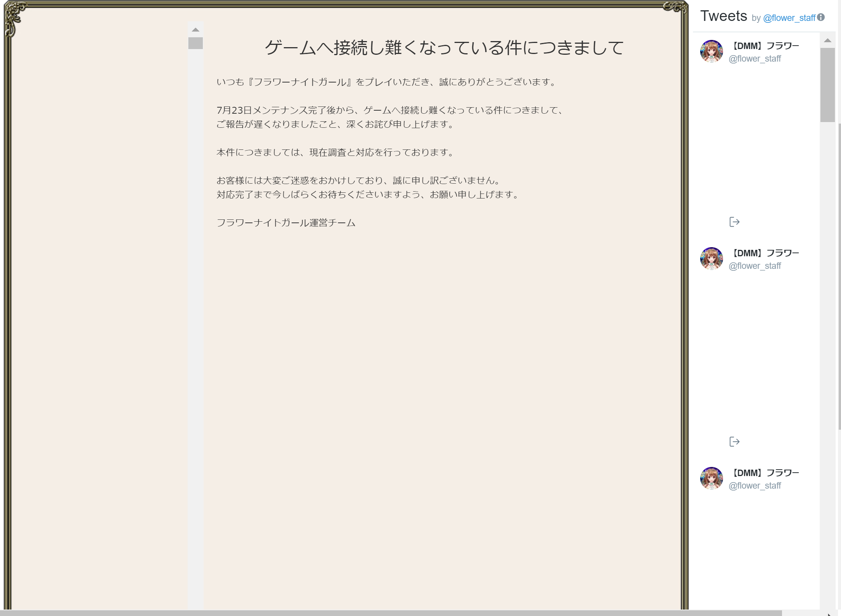Click the announcement panel's scrollbar thumb

tap(195, 43)
